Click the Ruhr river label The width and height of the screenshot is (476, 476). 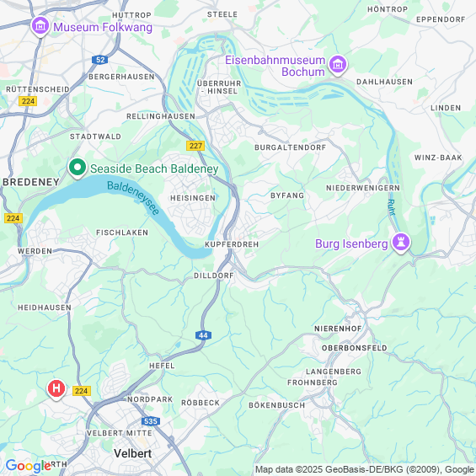coord(392,207)
